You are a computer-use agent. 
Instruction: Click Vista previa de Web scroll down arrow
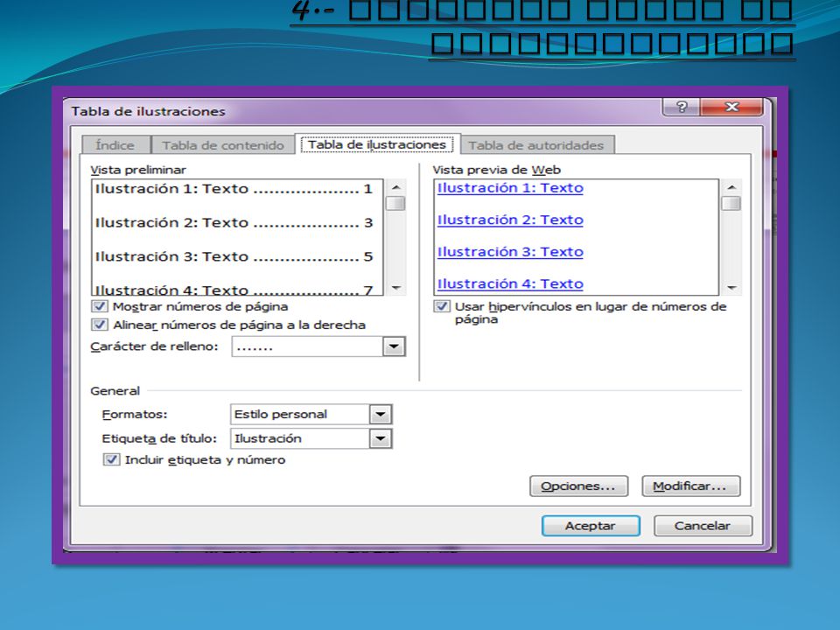click(731, 288)
